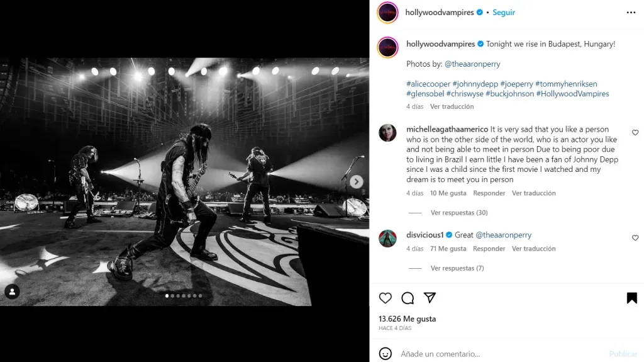
Task: Go to next photo in carousel
Action: tap(357, 182)
